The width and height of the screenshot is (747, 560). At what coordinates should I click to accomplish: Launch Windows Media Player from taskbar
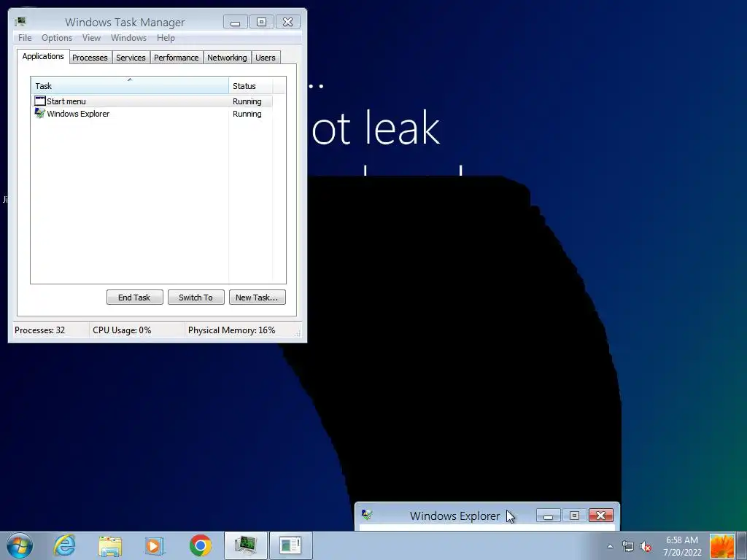pyautogui.click(x=155, y=545)
